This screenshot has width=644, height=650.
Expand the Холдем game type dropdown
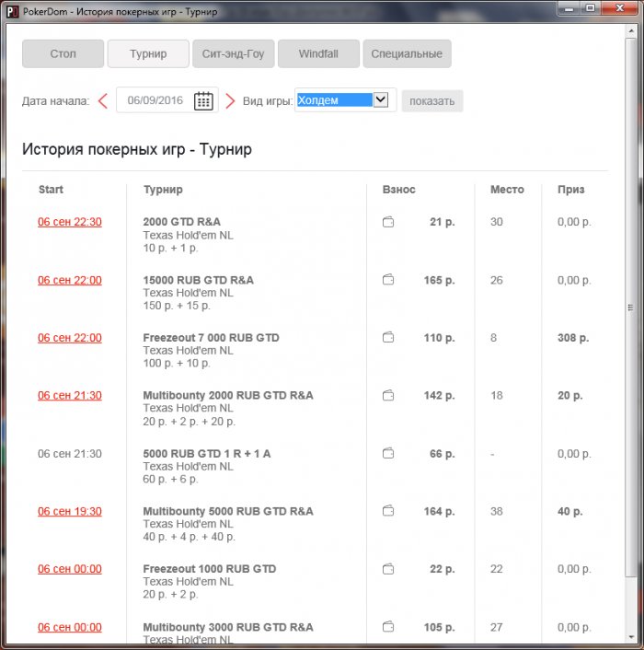pos(381,99)
